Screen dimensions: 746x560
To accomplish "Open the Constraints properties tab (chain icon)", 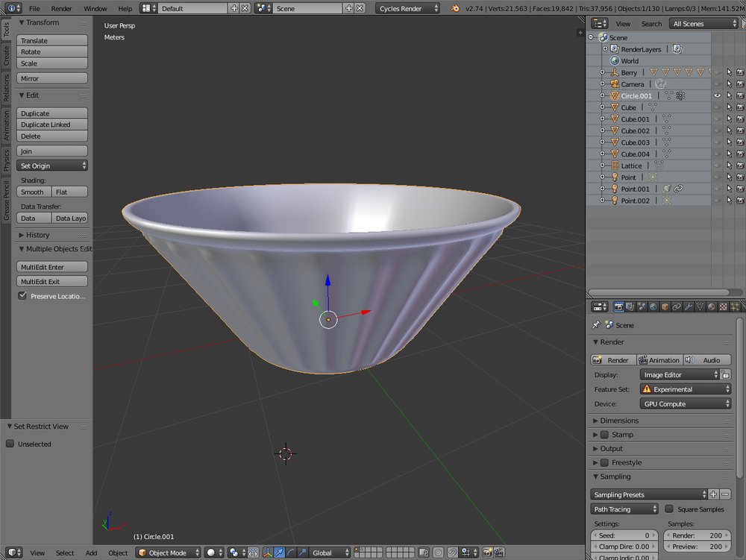I will pos(677,306).
